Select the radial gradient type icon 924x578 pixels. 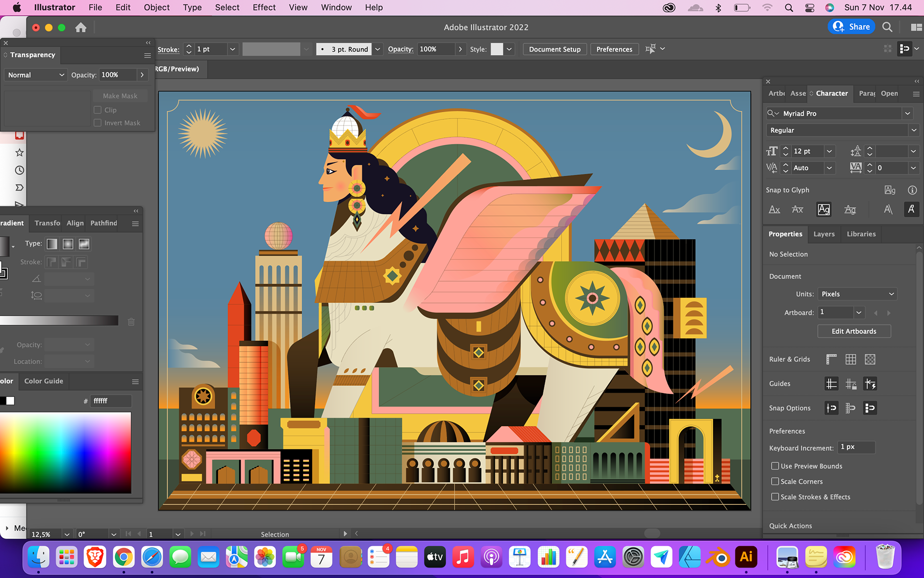click(68, 244)
